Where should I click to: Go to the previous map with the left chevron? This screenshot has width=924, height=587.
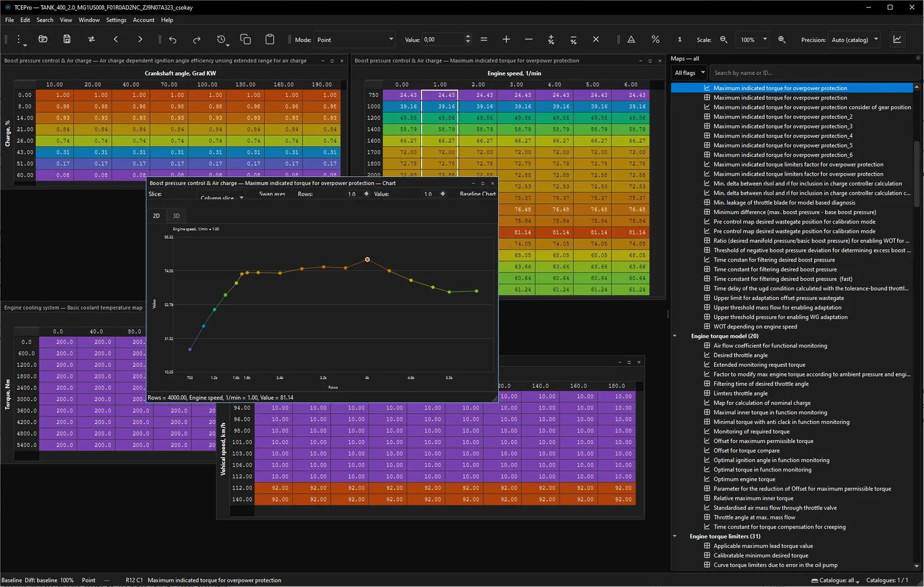pos(115,39)
